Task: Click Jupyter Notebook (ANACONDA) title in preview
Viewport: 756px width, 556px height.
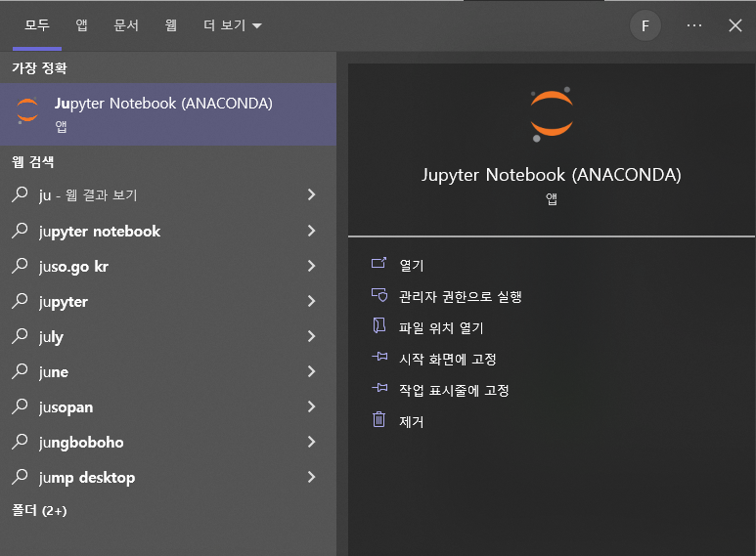Action: click(x=552, y=175)
